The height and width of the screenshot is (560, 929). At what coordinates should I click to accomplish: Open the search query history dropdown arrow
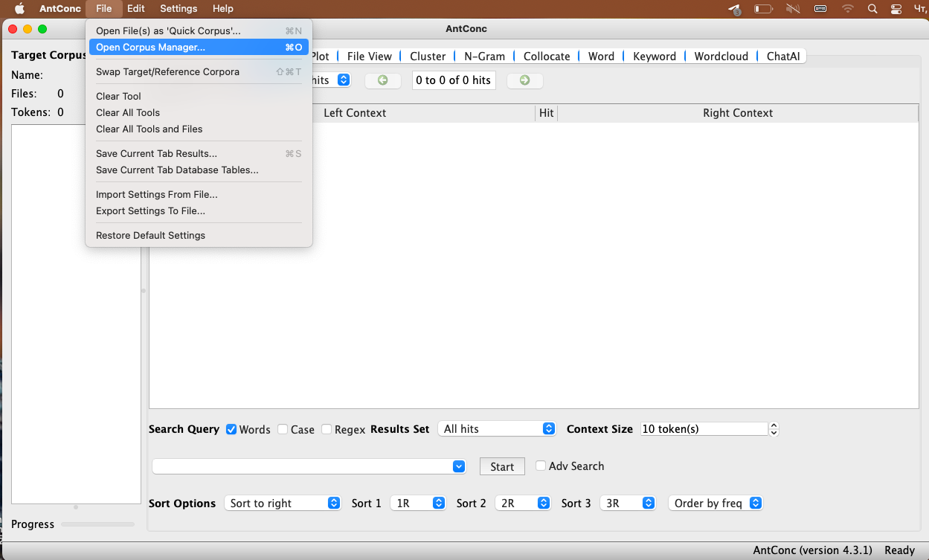tap(459, 466)
